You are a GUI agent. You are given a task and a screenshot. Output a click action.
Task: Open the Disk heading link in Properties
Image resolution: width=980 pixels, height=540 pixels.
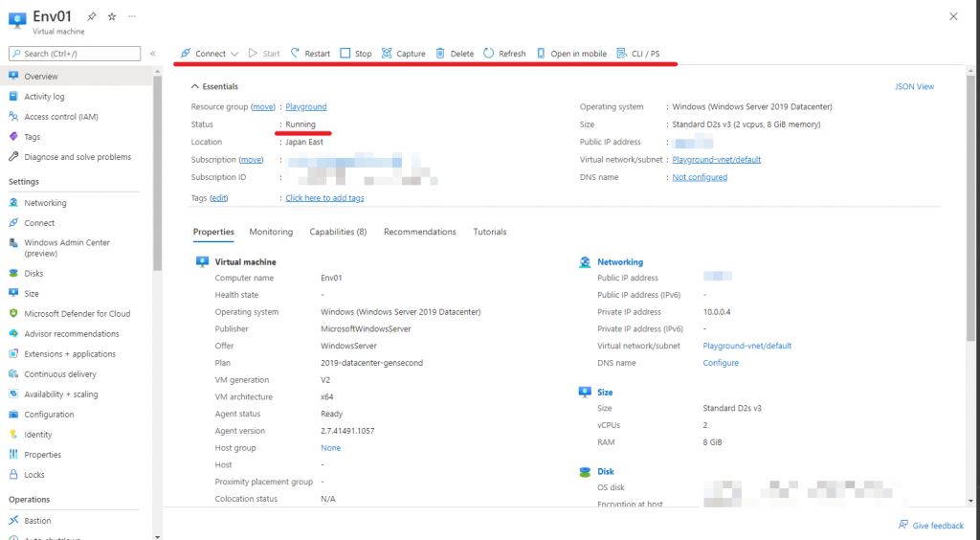coord(606,472)
